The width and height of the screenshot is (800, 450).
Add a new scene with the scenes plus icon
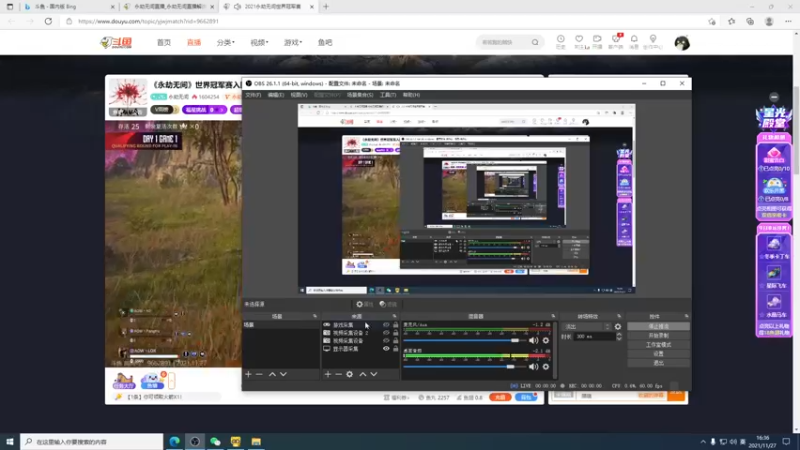coord(248,374)
